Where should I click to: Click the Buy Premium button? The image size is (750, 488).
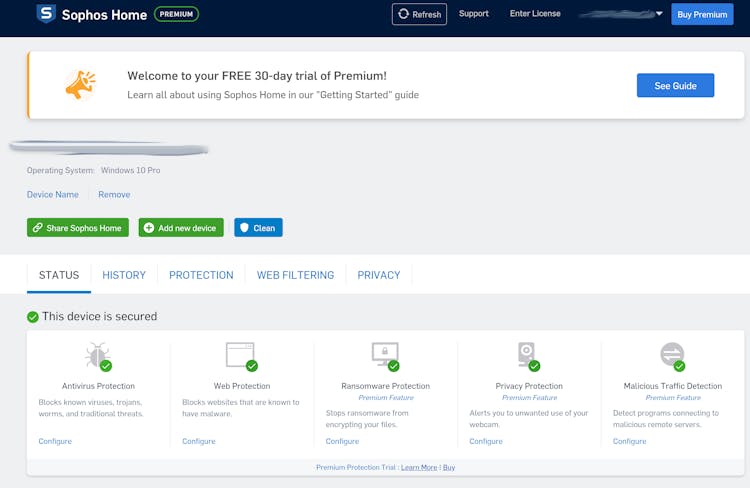(702, 14)
